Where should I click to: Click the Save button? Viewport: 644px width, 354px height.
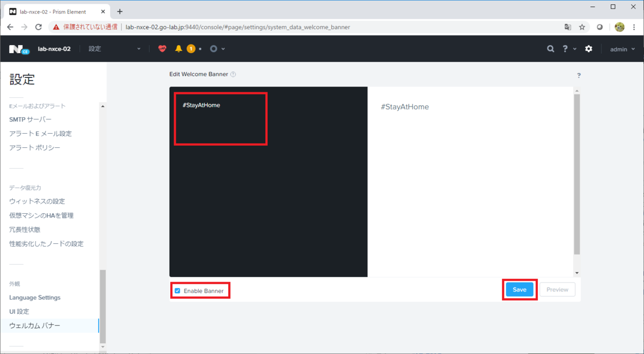click(x=519, y=290)
